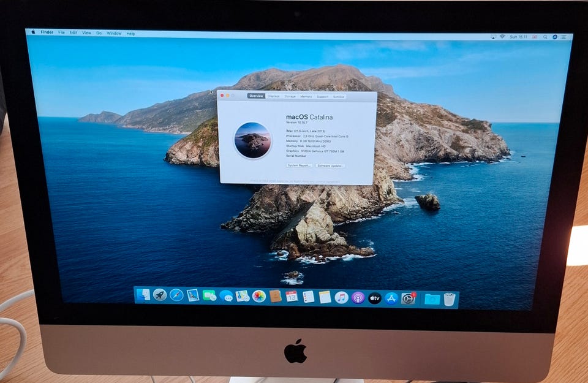Open Messages speech bubble in Dock
The width and height of the screenshot is (588, 383).
point(226,297)
